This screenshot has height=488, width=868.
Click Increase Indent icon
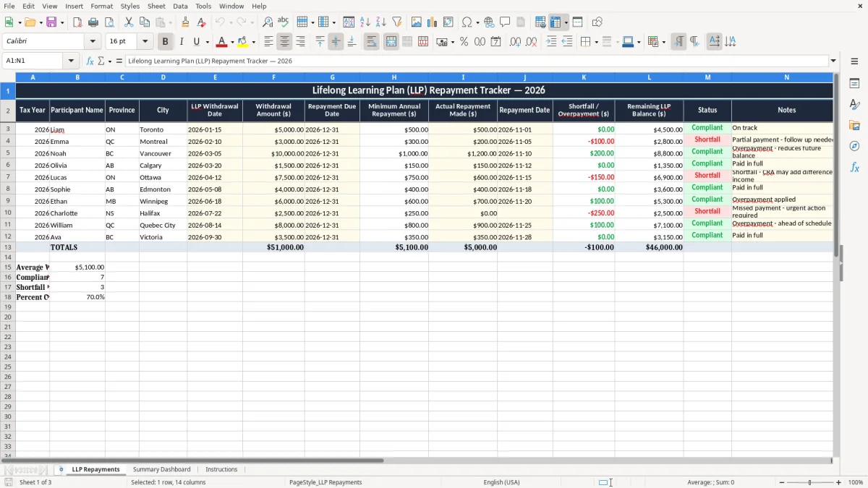pyautogui.click(x=551, y=42)
